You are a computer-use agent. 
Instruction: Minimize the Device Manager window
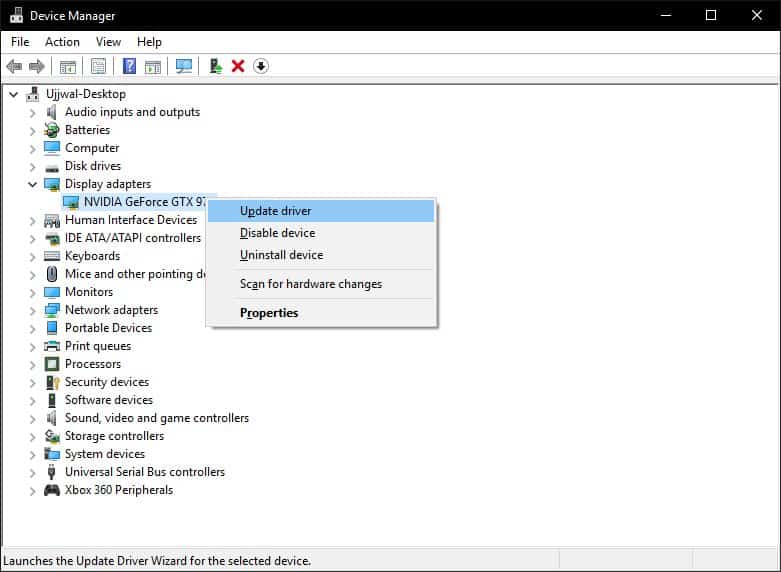(666, 15)
